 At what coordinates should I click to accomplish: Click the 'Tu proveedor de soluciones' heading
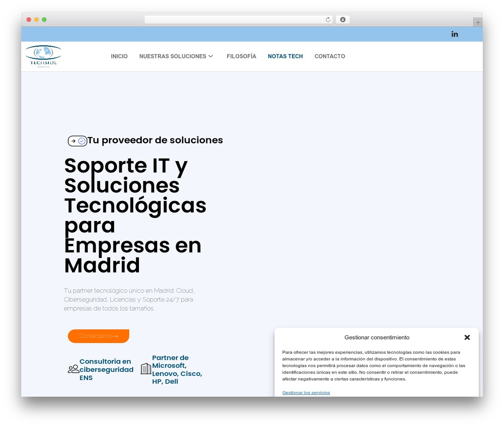pyautogui.click(x=155, y=140)
